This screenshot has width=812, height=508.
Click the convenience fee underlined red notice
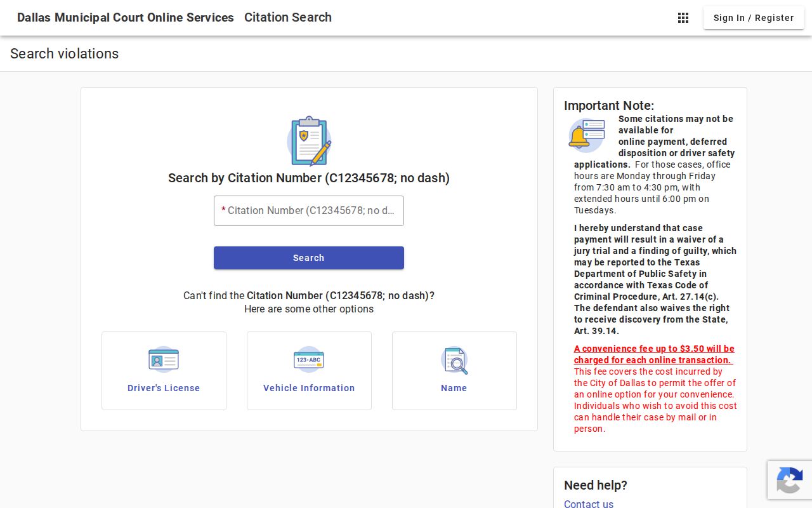(654, 354)
